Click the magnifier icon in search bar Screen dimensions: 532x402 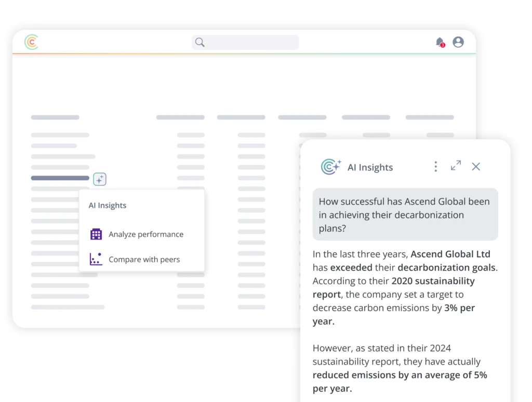(x=200, y=42)
